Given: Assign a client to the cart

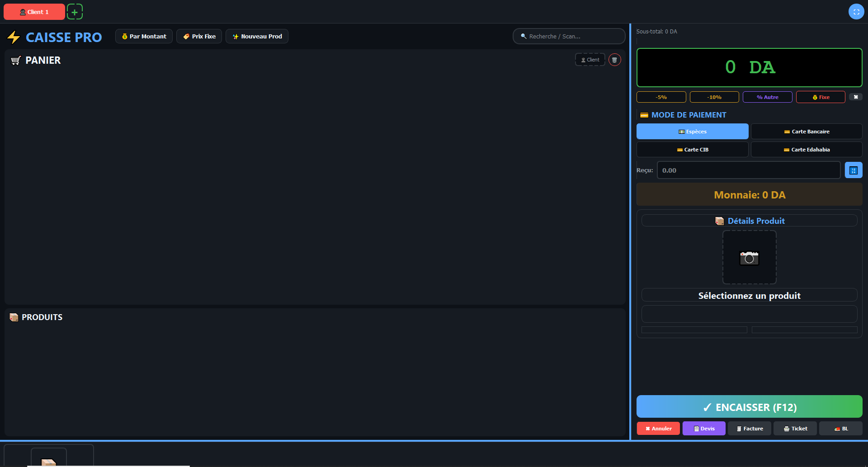Looking at the screenshot, I should point(590,60).
